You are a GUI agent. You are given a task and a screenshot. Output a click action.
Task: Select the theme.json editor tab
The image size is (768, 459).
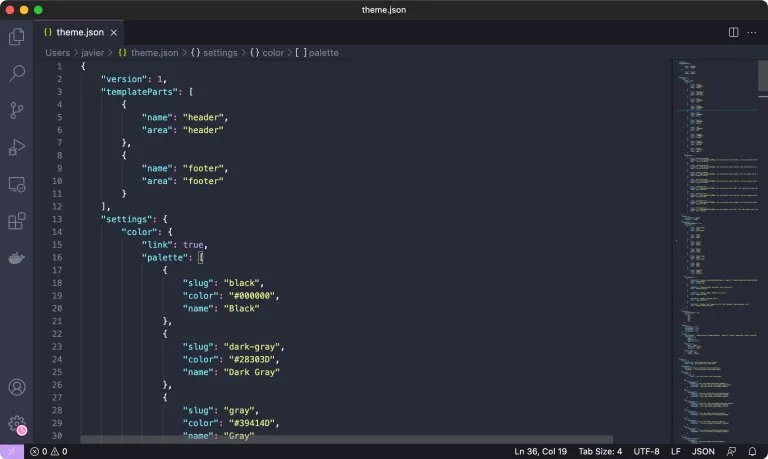78,32
